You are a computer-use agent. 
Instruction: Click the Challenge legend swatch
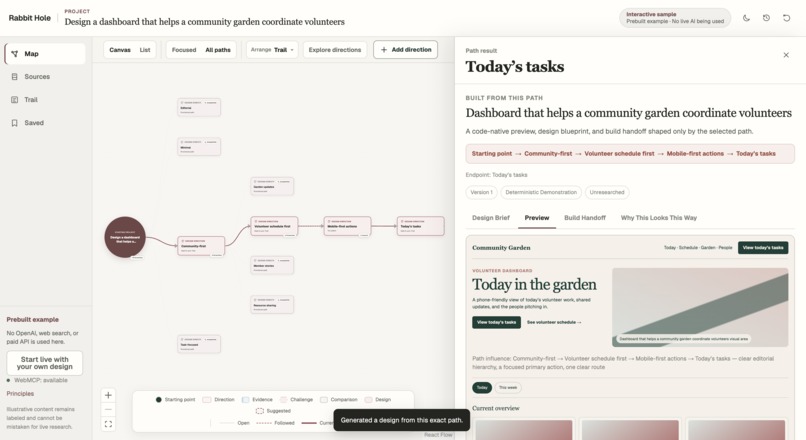click(283, 399)
